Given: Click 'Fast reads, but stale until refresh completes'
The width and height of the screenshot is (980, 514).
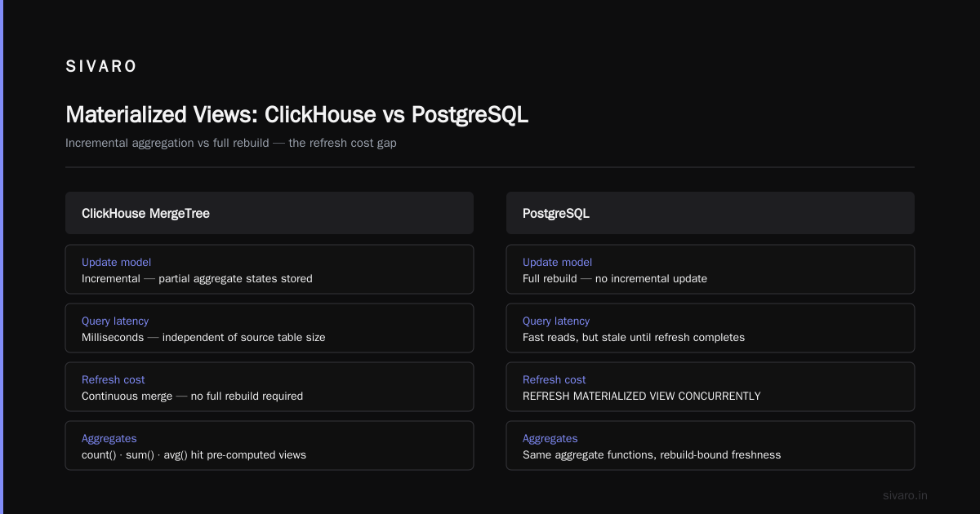Looking at the screenshot, I should coord(634,338).
